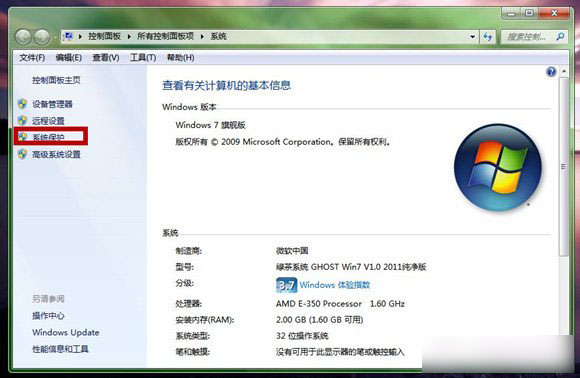
Task: Open 远程设置 link
Action: point(48,121)
